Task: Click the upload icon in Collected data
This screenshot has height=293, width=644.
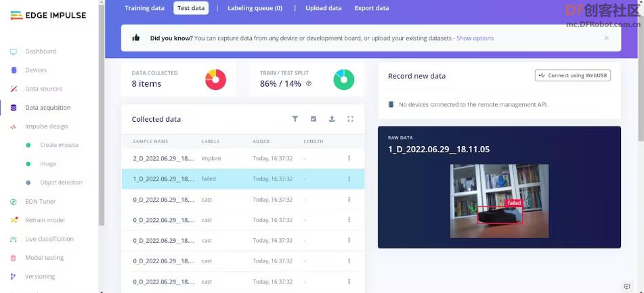Action: 332,119
